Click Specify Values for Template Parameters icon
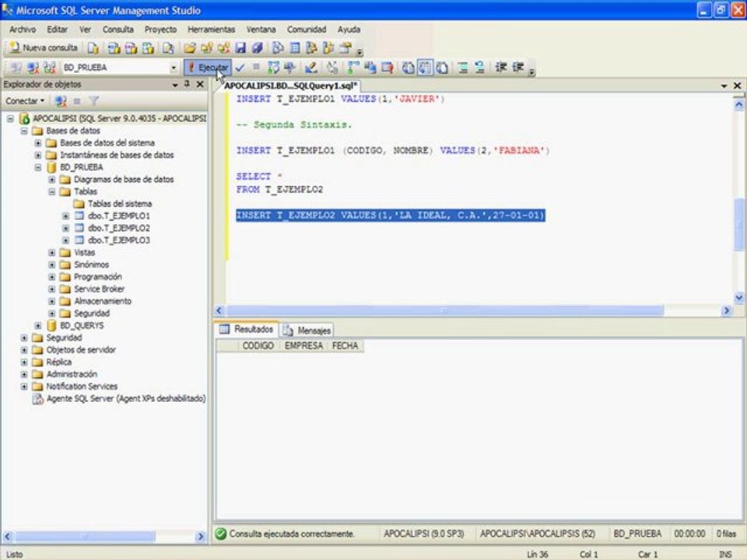Image resolution: width=747 pixels, height=560 pixels. (332, 68)
